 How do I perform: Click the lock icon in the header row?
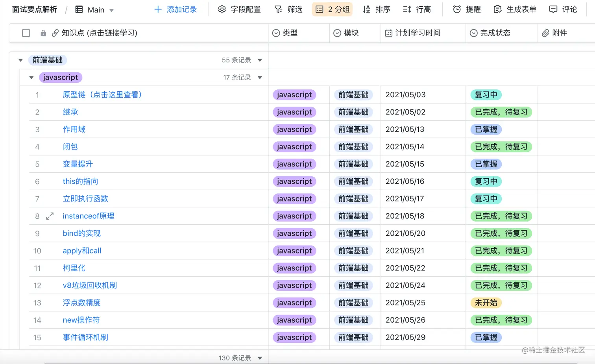[x=43, y=33]
